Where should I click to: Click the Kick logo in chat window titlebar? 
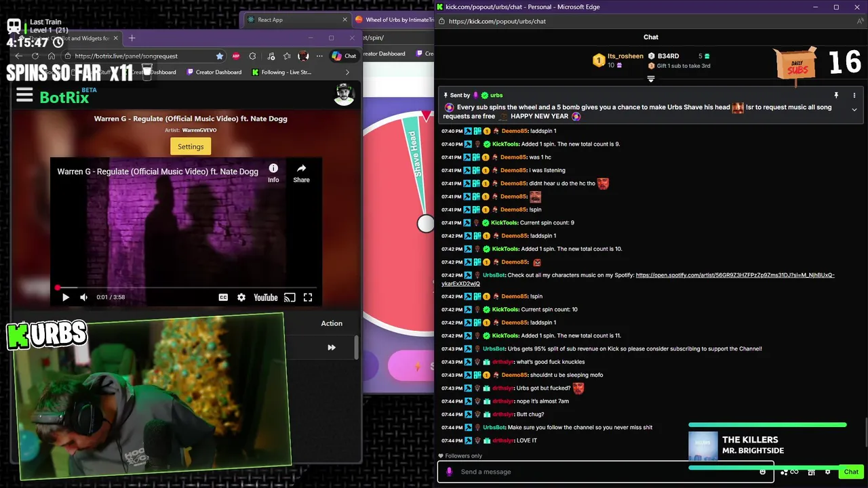(x=440, y=7)
